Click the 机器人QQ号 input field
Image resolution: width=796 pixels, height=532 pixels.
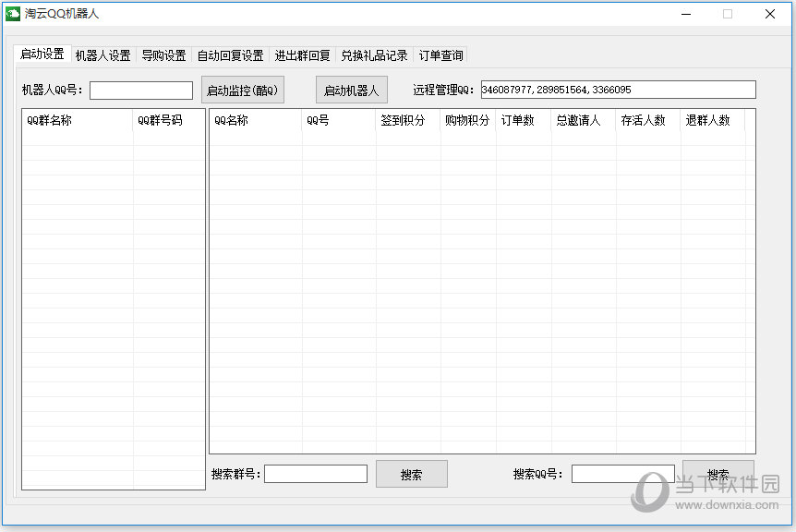point(141,91)
